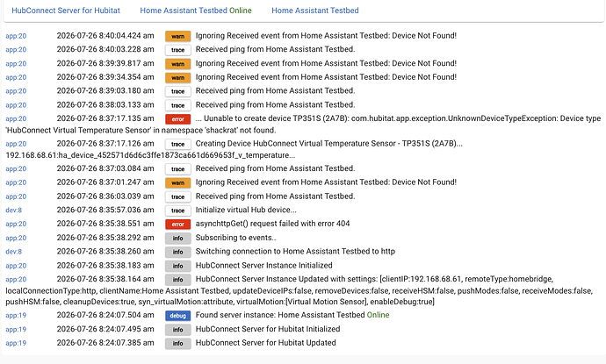Open the app:19 link for HubConnect Server for Hubitat Updated

[16, 343]
